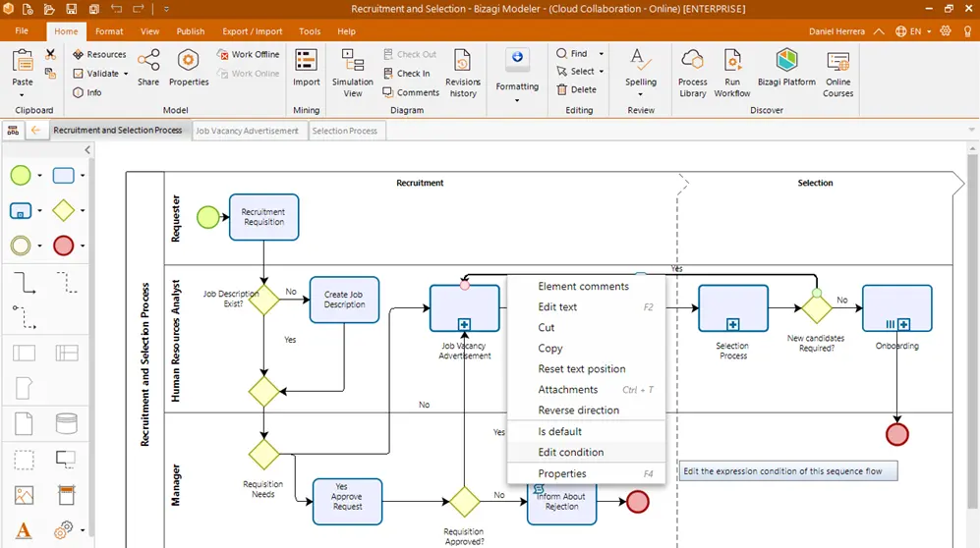The width and height of the screenshot is (980, 548).
Task: Expand the Select dropdown arrow
Action: pyautogui.click(x=602, y=71)
